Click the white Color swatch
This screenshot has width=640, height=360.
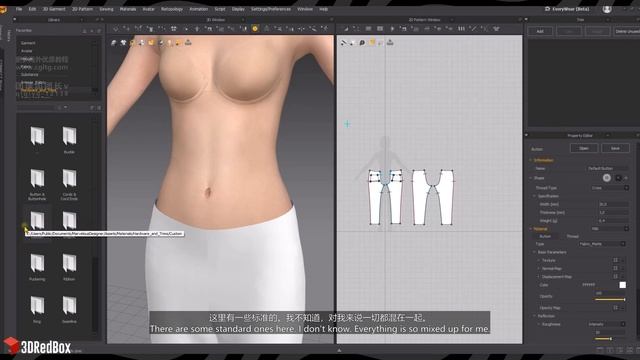pos(622,285)
